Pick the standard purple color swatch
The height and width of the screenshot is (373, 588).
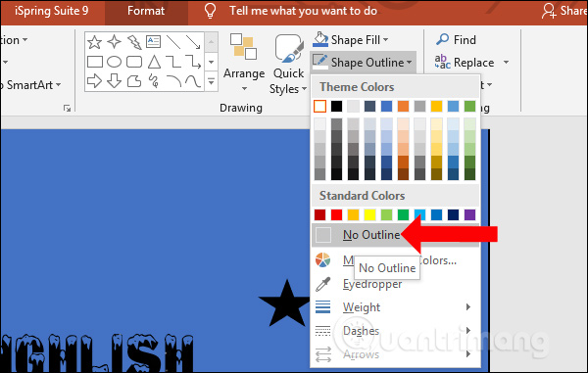pyautogui.click(x=469, y=215)
